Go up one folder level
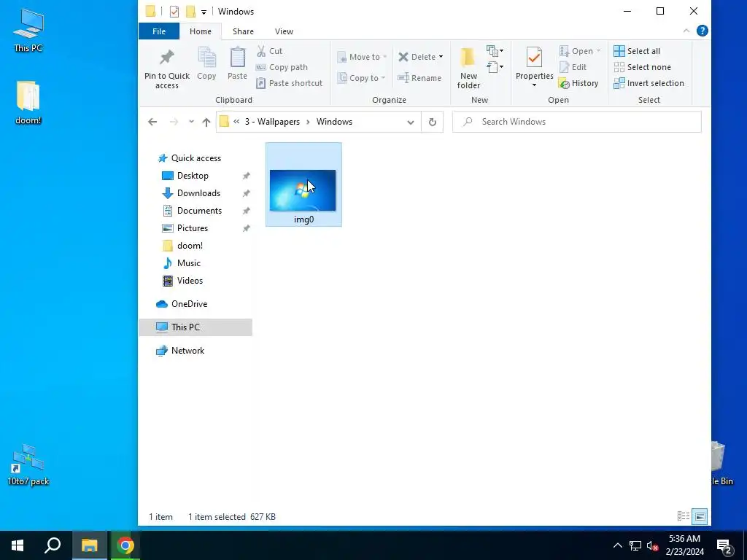 coord(206,122)
